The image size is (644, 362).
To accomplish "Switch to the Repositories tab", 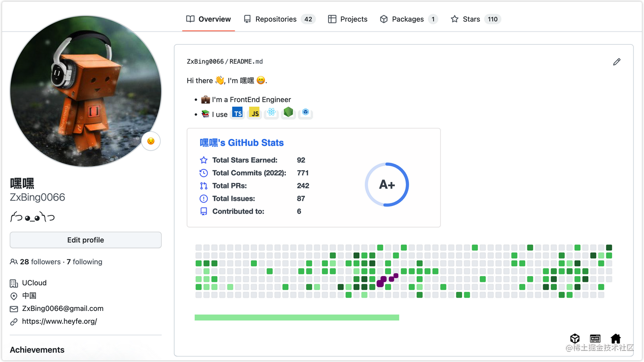I will point(275,19).
